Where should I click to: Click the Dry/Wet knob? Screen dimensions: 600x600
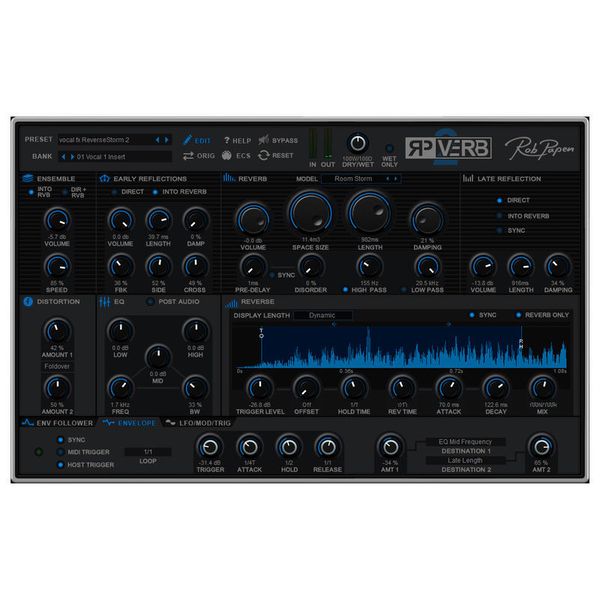(x=357, y=143)
